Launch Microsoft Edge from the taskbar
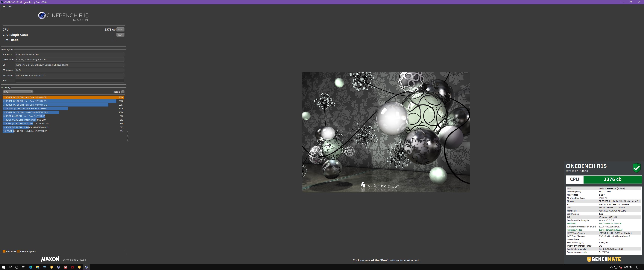The width and height of the screenshot is (644, 270). pyautogui.click(x=31, y=267)
